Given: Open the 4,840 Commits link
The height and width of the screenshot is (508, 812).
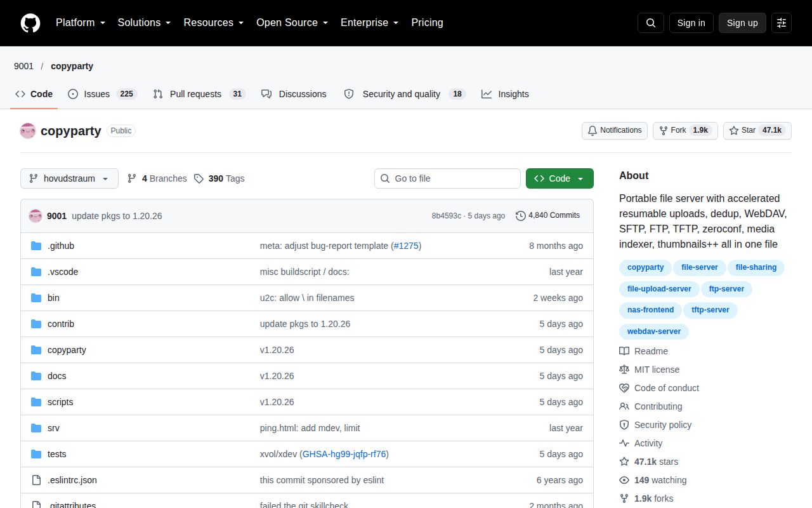Looking at the screenshot, I should 548,216.
